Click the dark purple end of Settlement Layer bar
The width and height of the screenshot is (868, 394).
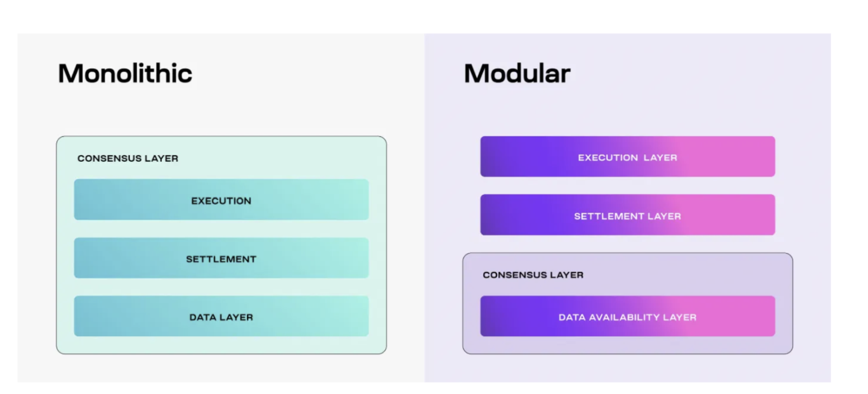pyautogui.click(x=495, y=215)
